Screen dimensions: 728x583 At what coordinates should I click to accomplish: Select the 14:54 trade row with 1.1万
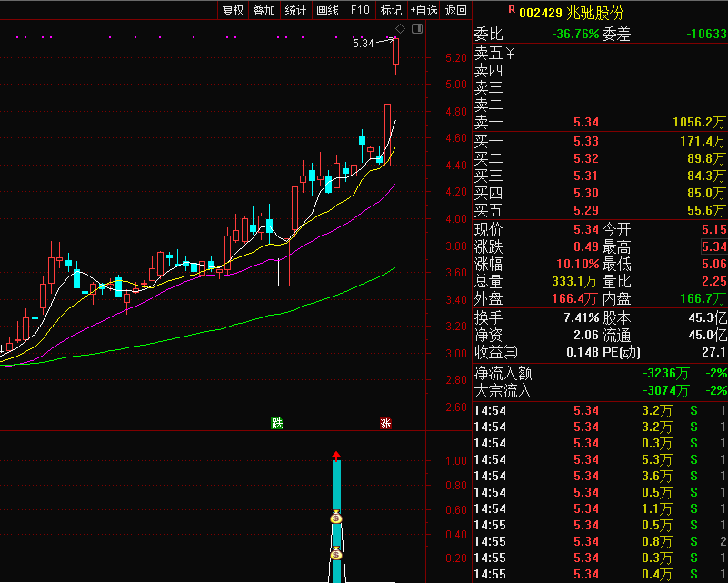tap(600, 508)
